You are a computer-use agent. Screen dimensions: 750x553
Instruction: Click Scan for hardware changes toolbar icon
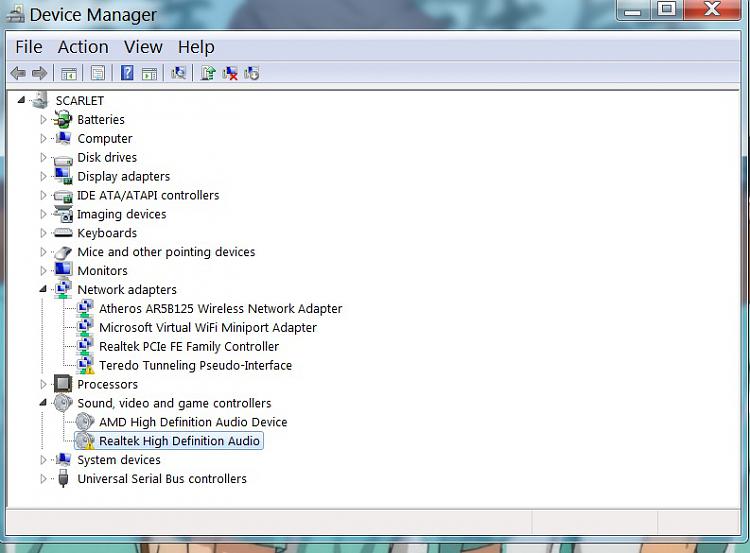click(178, 73)
